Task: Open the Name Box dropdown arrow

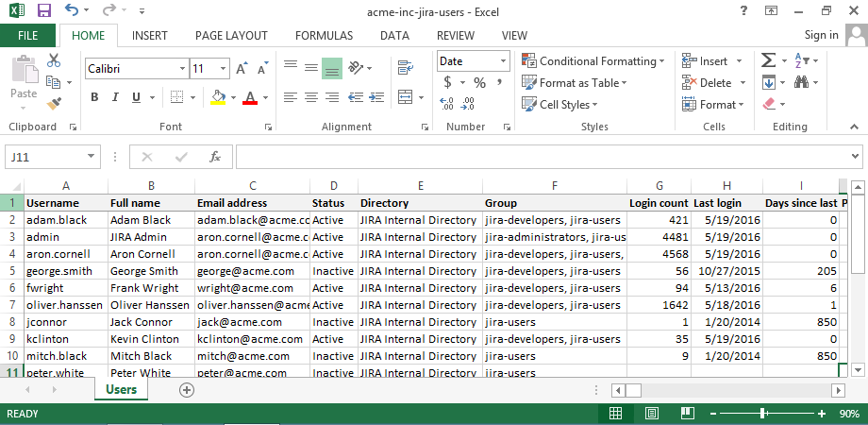Action: [x=91, y=158]
